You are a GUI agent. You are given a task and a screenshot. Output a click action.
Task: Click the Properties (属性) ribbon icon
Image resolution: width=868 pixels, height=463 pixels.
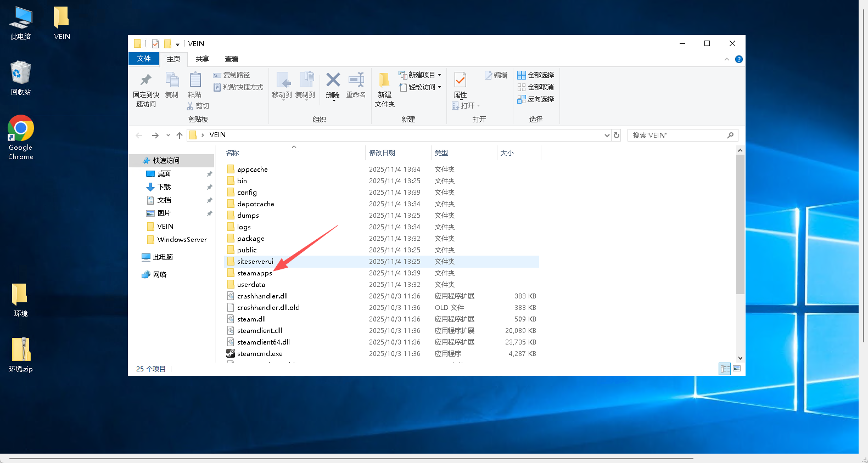coord(460,81)
